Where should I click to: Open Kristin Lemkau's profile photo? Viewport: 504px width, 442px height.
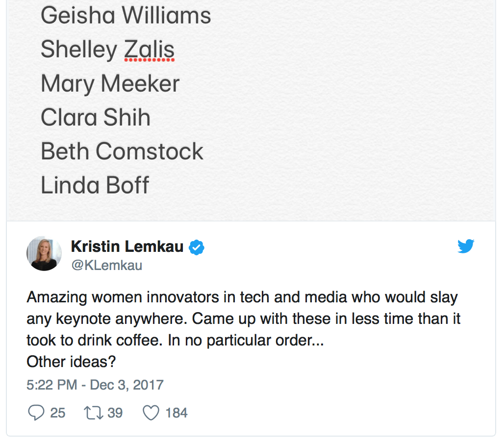44,253
